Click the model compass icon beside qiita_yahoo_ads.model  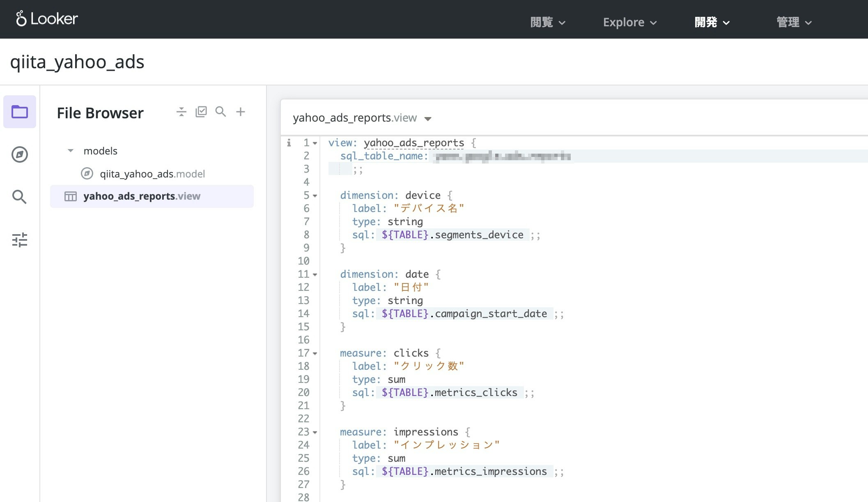tap(87, 174)
